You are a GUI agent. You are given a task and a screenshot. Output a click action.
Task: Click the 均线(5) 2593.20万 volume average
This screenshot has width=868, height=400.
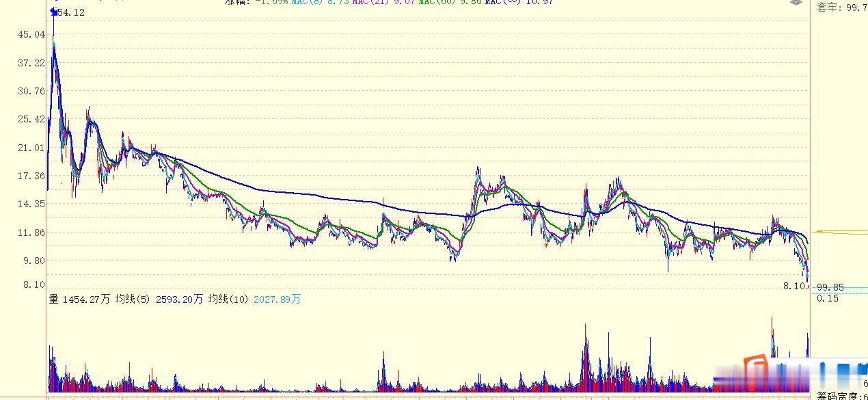tap(159, 299)
